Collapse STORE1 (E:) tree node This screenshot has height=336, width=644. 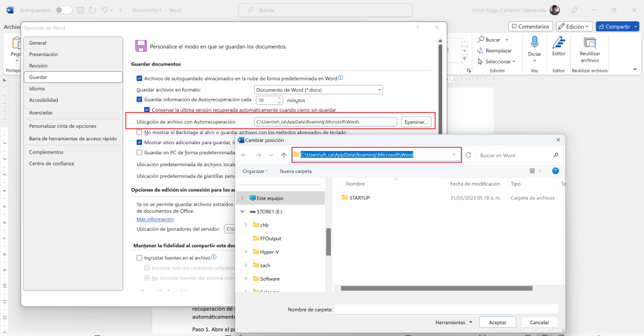242,211
